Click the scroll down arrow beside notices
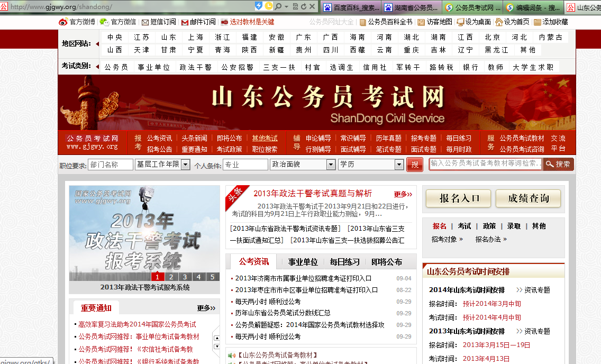This screenshot has width=601, height=364. [216, 347]
